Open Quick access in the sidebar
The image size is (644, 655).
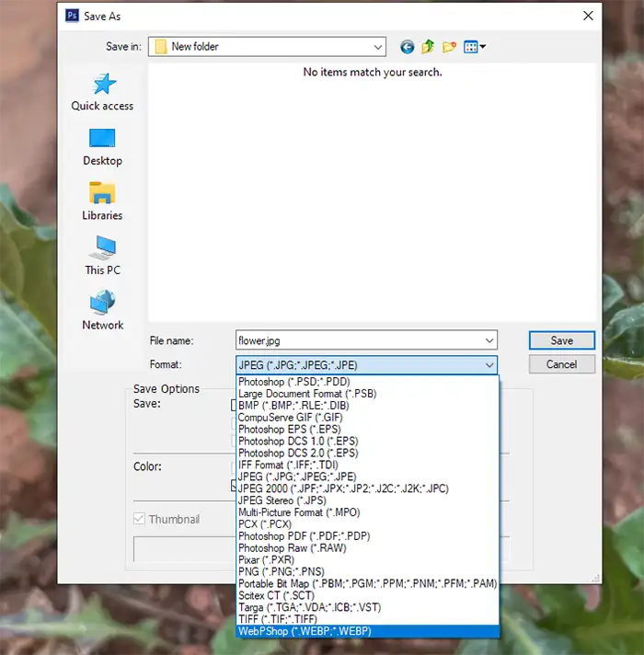click(x=102, y=92)
